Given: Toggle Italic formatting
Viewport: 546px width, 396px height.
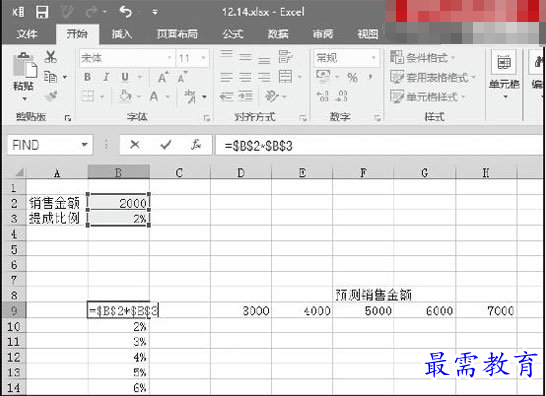Looking at the screenshot, I should (x=106, y=77).
